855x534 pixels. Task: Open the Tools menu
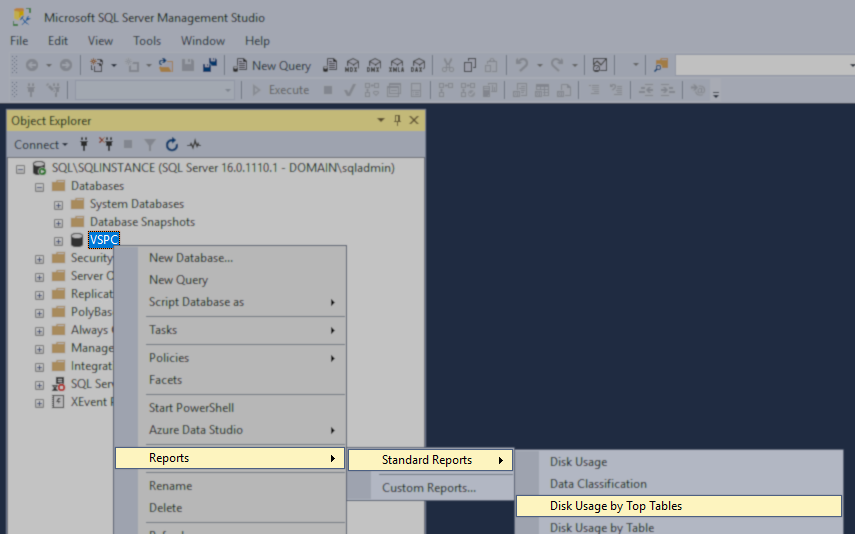click(x=147, y=41)
